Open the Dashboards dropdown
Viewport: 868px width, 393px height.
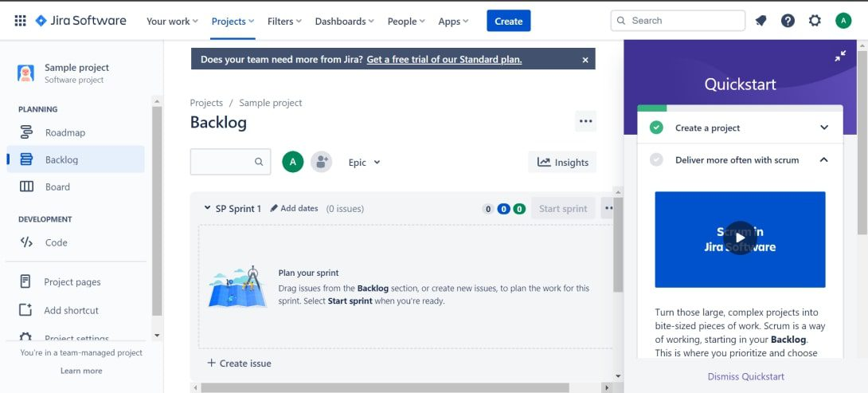pyautogui.click(x=344, y=21)
